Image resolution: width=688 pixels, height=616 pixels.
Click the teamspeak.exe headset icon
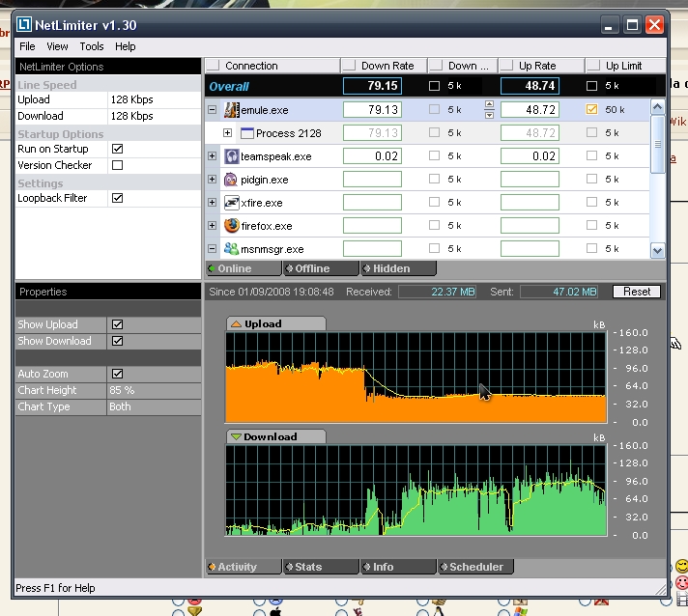click(232, 156)
